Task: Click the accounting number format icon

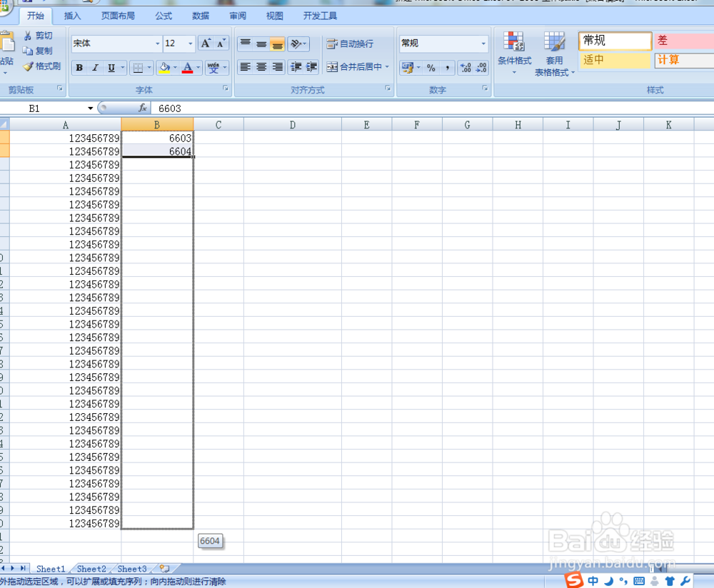Action: 408,68
